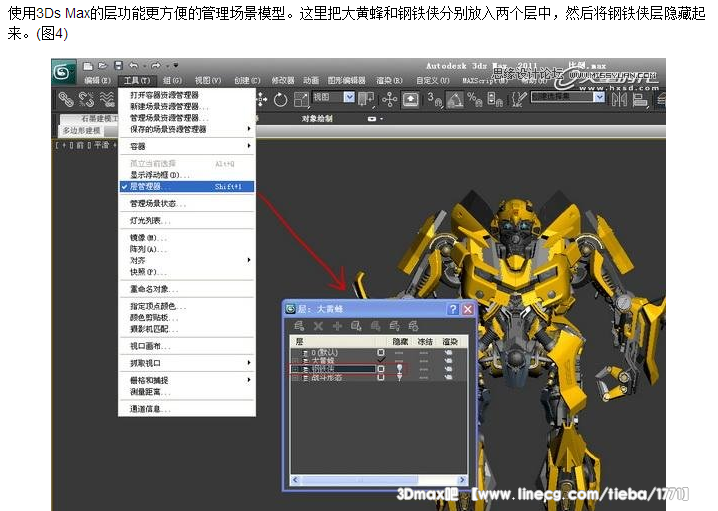Switch to the 对象绘制 ribbon tab
The image size is (718, 511).
pos(317,119)
